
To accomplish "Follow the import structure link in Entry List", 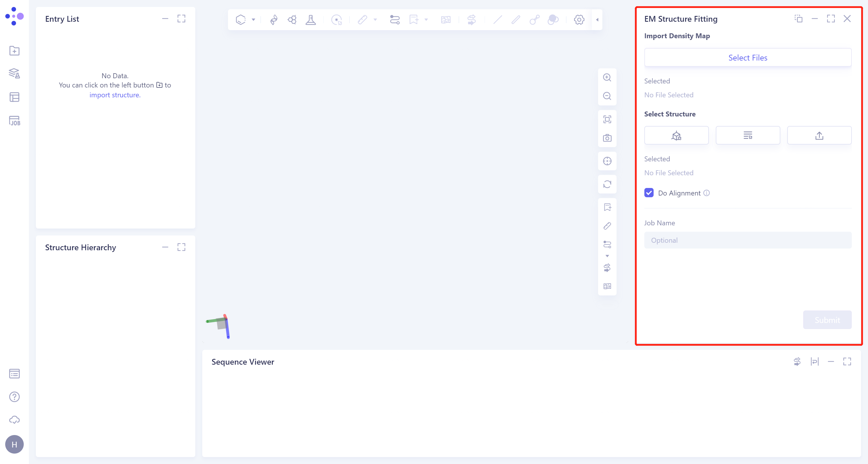I will click(x=115, y=95).
